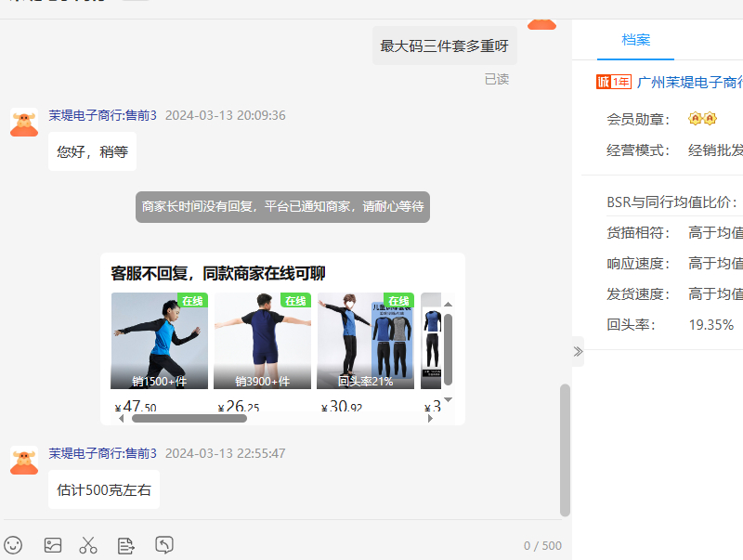Image resolution: width=743 pixels, height=560 pixels.
Task: Switch to the 档案 tab
Action: point(636,40)
